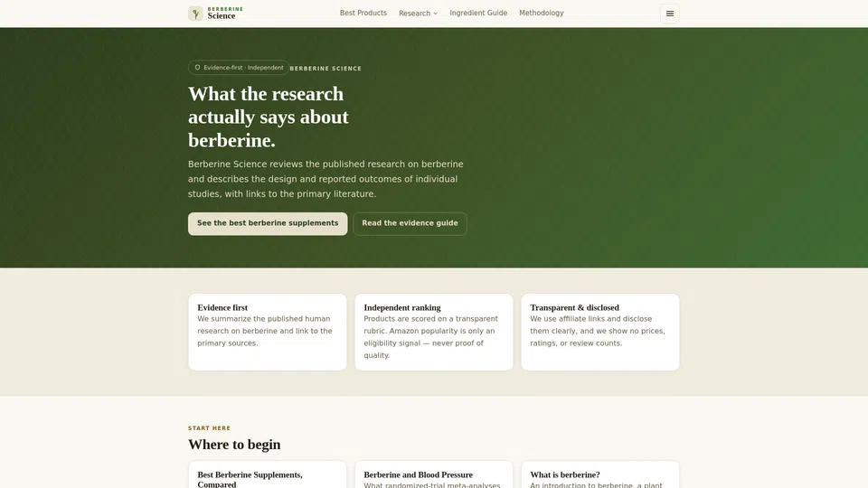Click the Transparent & disclosed card heading

[x=575, y=307]
